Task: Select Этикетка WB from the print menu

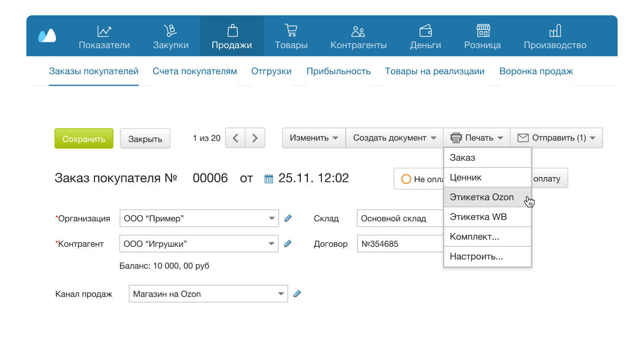Action: [x=477, y=216]
